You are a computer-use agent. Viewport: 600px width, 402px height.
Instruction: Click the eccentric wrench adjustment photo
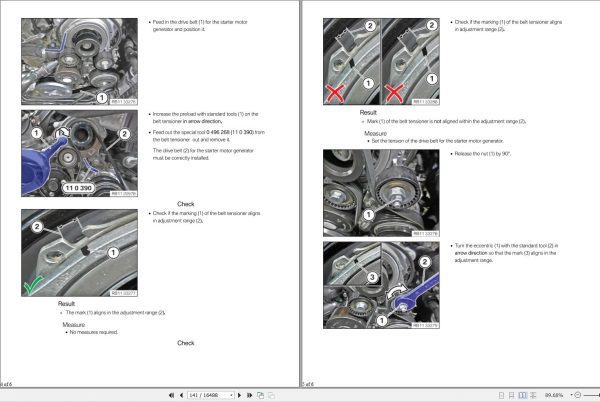[381, 285]
